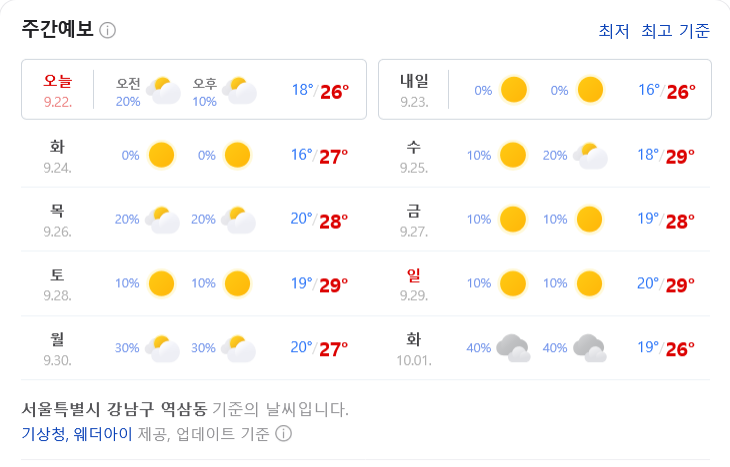
Task: Select the 최고 기준 option
Action: tap(676, 31)
